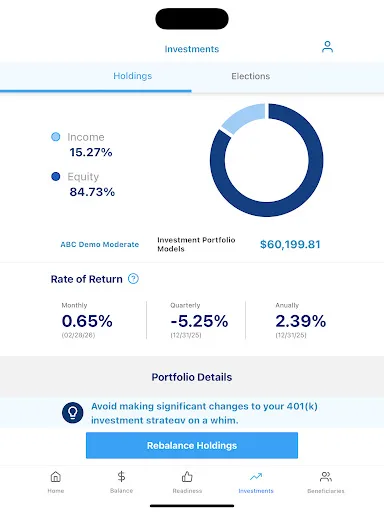This screenshot has width=384, height=512.
Task: Tap the Monthly 0.65% return figure
Action: point(87,321)
